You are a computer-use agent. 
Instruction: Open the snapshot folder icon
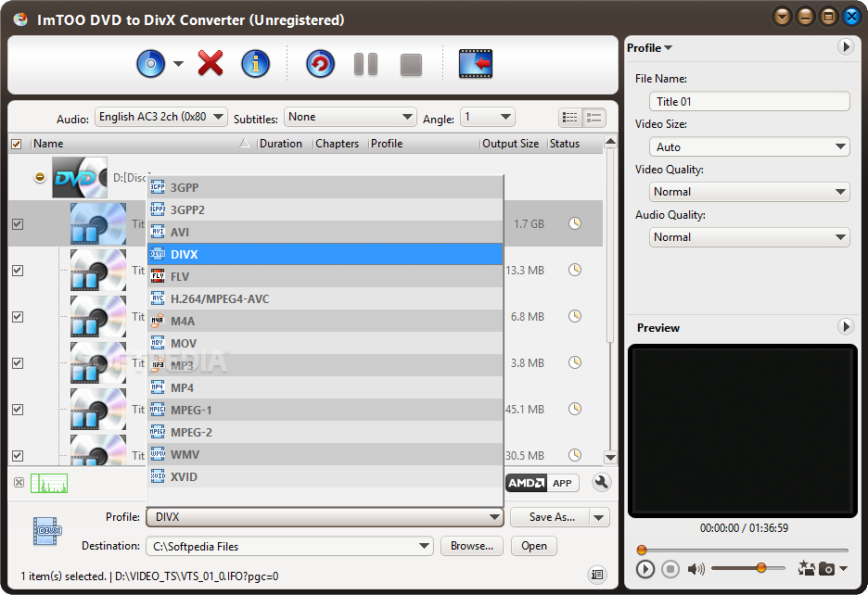[806, 568]
